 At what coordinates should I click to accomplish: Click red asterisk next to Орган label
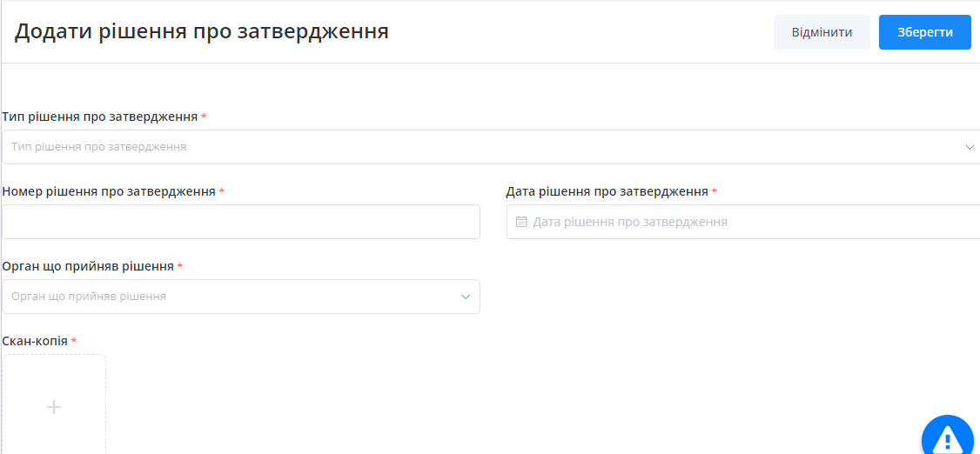pos(180,266)
